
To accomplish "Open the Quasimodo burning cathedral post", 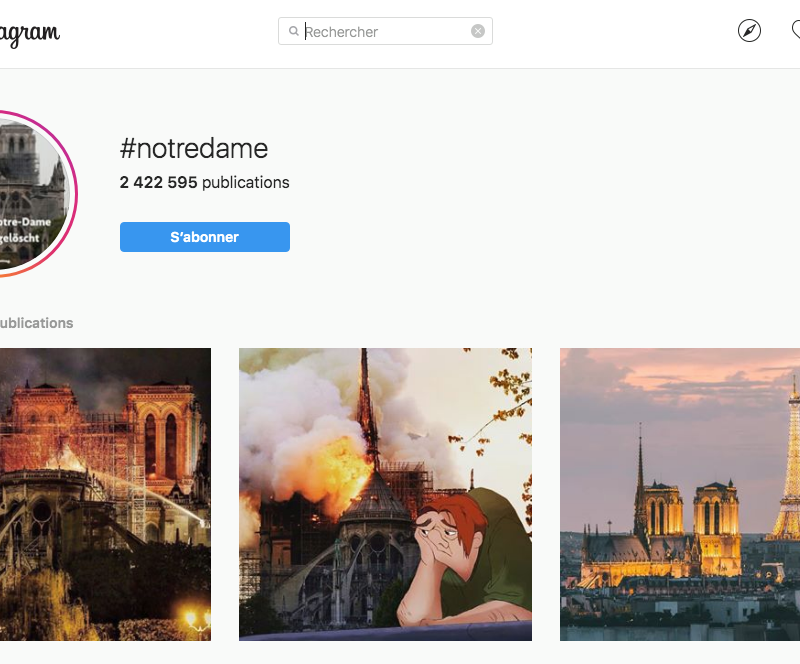I will [x=385, y=494].
